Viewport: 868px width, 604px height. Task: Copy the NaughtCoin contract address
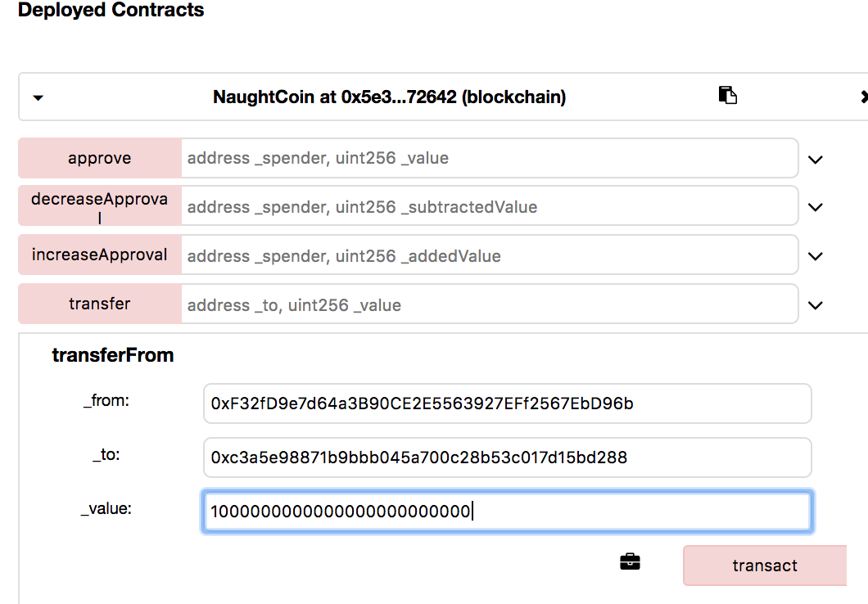coord(727,95)
